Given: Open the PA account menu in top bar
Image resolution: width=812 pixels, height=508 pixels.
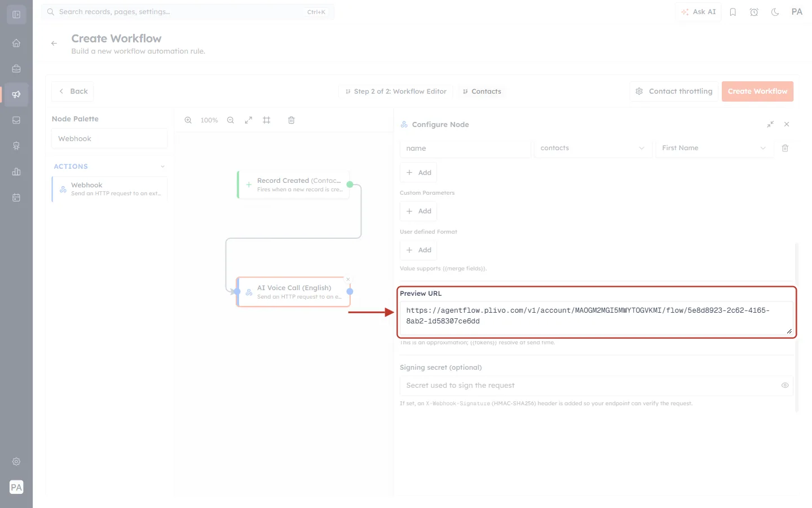Looking at the screenshot, I should [797, 12].
